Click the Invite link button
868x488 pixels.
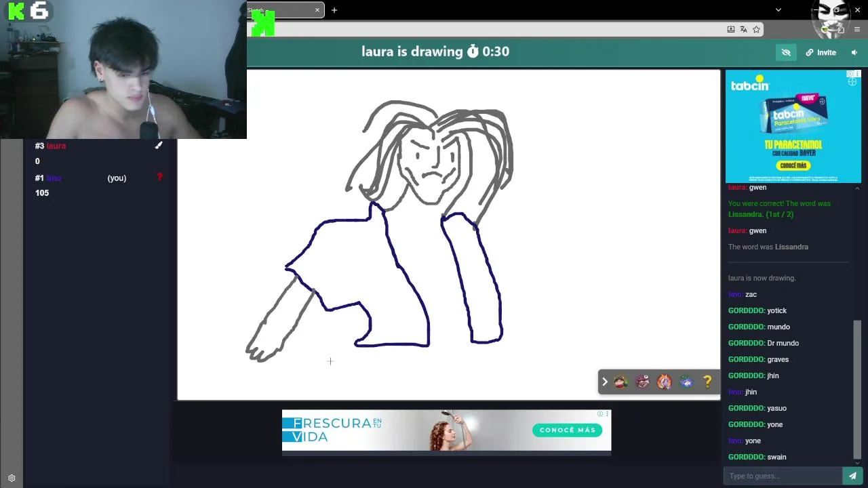[821, 52]
